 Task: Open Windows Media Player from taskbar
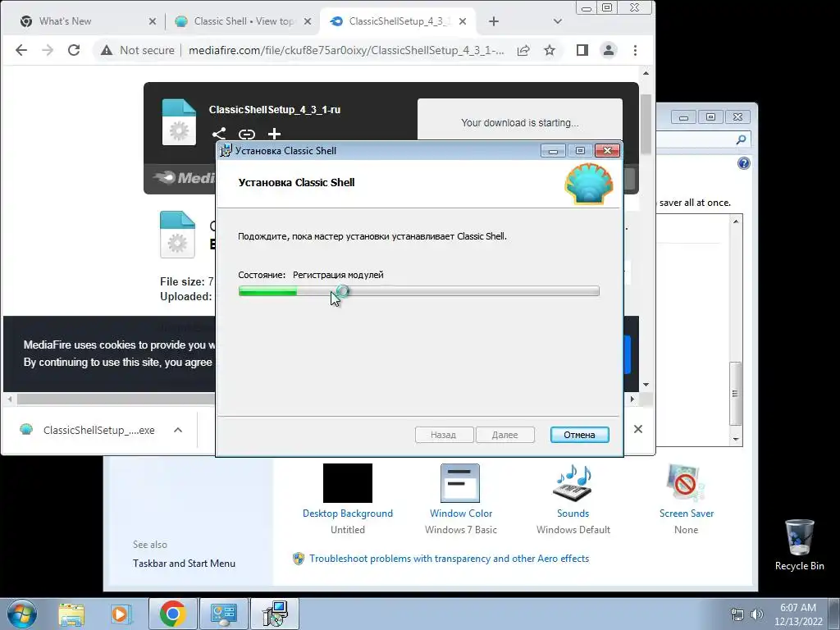(x=121, y=614)
